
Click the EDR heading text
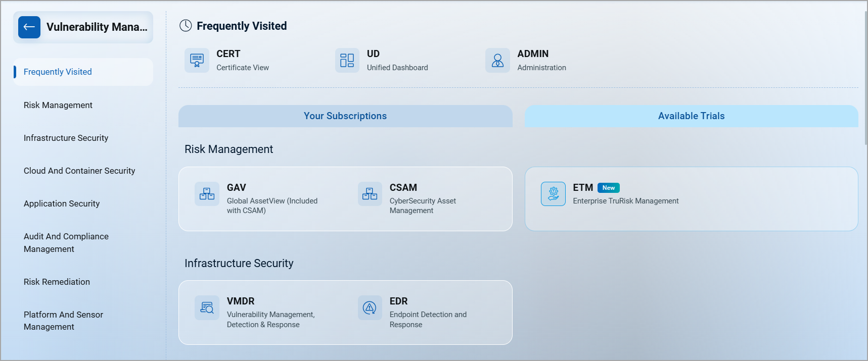[398, 301]
